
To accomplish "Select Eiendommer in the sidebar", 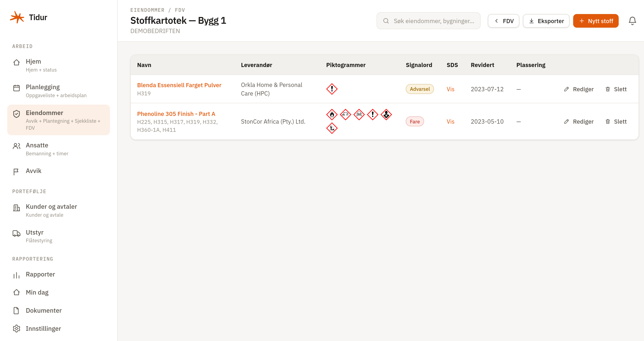I will pos(59,120).
